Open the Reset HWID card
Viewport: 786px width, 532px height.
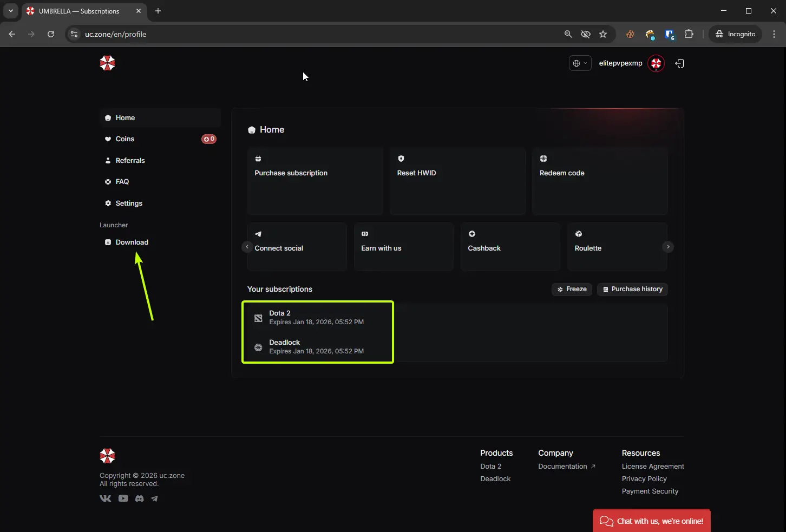point(457,181)
